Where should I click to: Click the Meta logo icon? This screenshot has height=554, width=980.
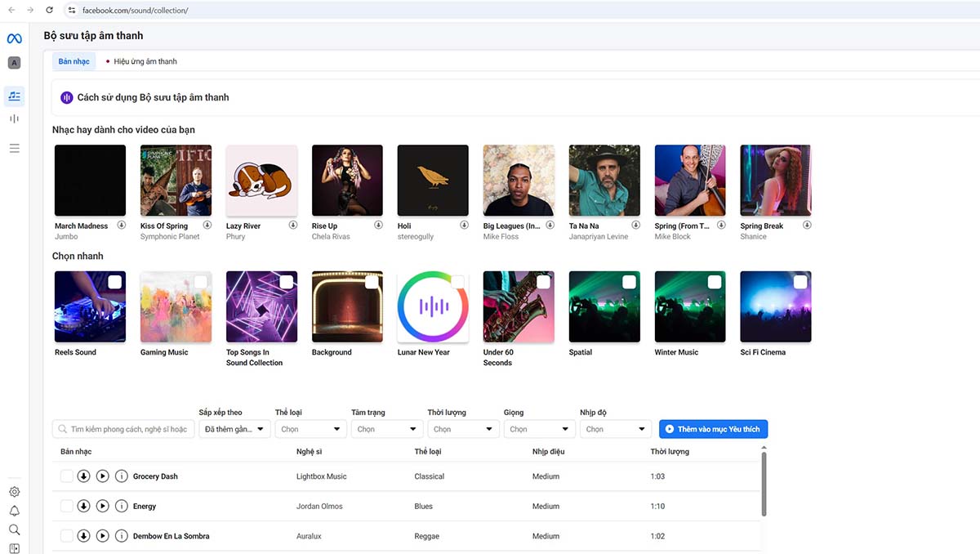point(14,39)
